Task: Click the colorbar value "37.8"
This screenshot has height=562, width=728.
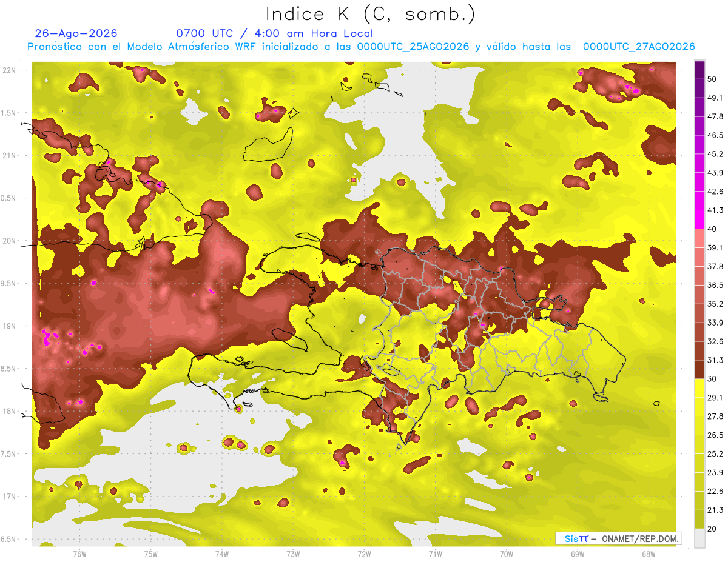Action: (x=715, y=266)
